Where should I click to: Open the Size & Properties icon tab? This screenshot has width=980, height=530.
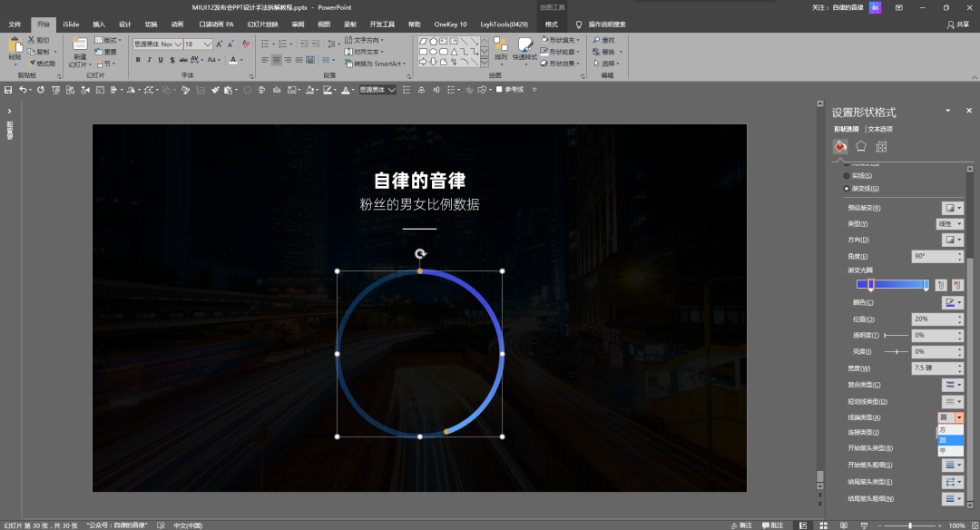(x=881, y=146)
